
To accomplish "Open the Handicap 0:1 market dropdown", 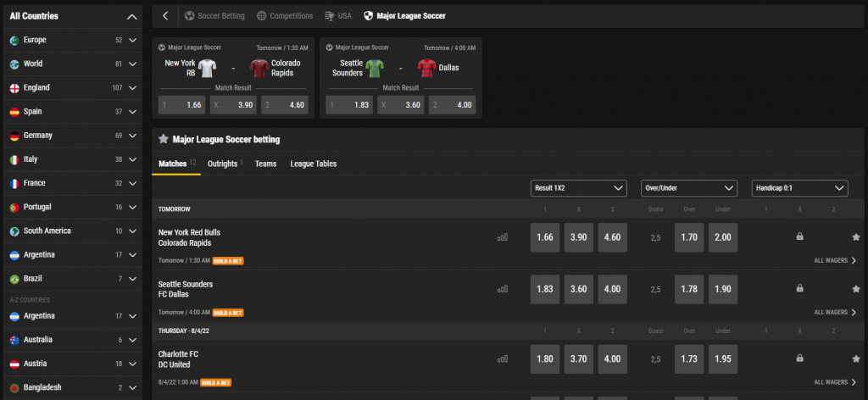I will pyautogui.click(x=800, y=188).
